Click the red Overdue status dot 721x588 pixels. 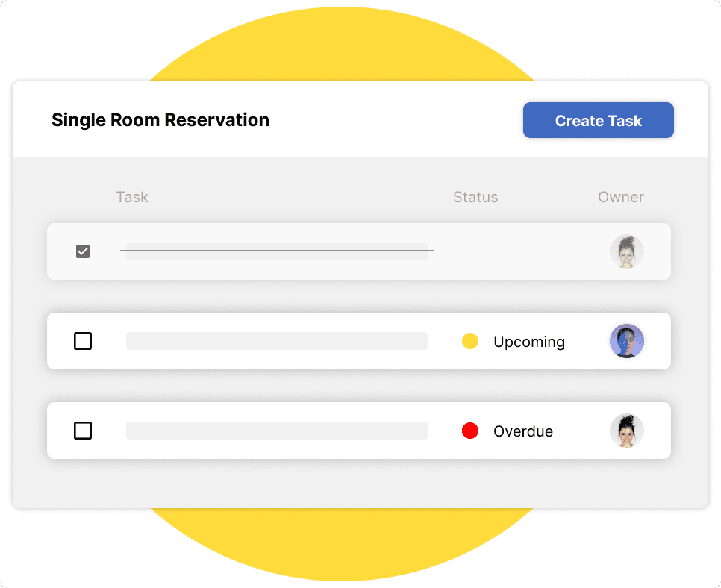(470, 431)
